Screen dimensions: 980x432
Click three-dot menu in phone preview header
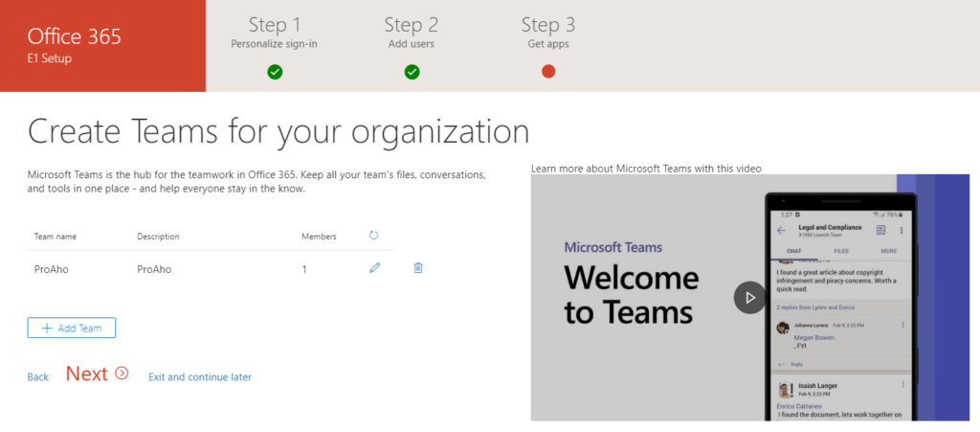tap(902, 230)
